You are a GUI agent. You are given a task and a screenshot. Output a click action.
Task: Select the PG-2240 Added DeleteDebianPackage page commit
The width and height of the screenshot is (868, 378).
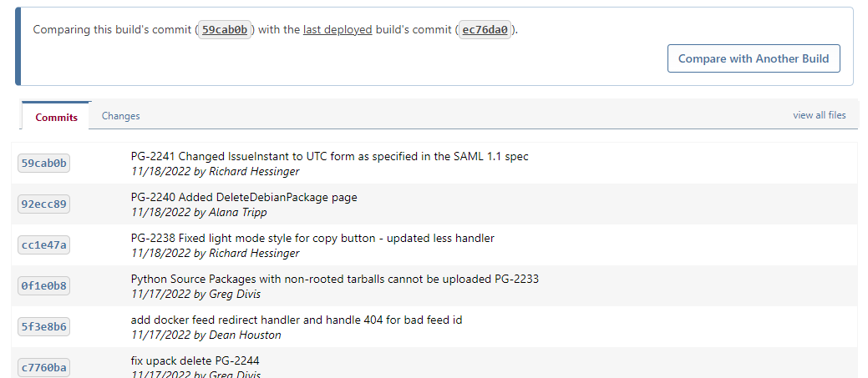(x=244, y=197)
